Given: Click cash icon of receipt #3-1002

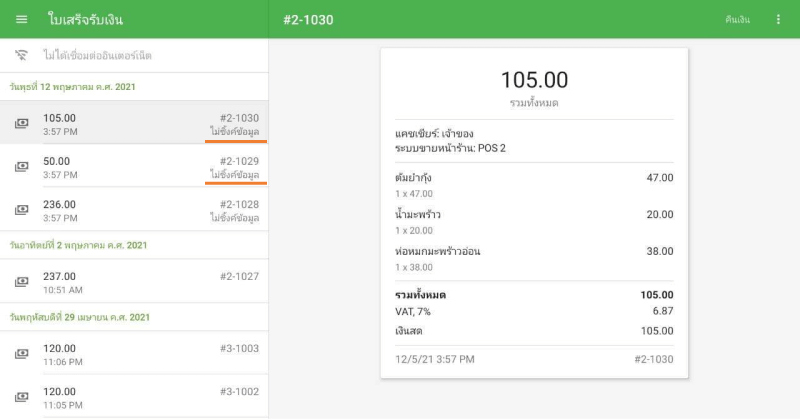Looking at the screenshot, I should tap(21, 397).
